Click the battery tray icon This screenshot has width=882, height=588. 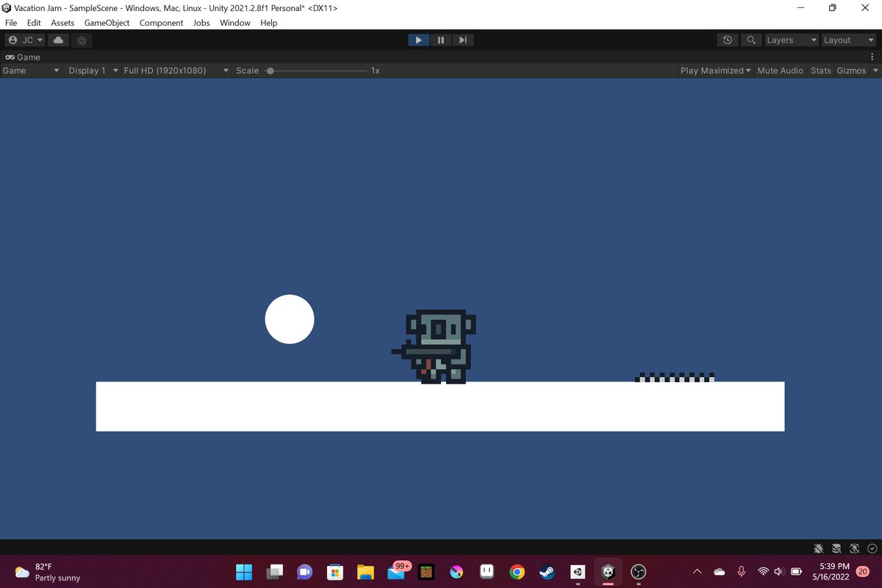[x=796, y=572]
